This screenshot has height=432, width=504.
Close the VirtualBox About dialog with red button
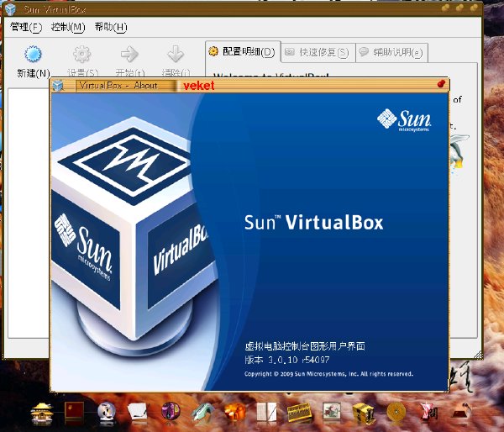click(441, 84)
